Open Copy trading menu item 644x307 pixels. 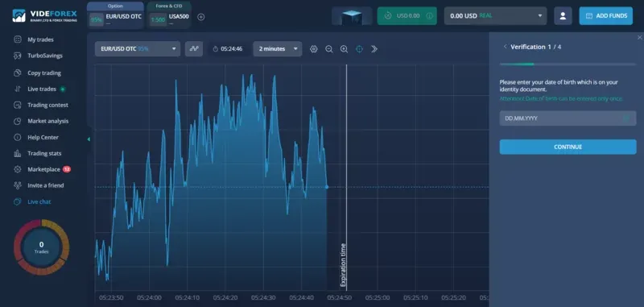(44, 73)
